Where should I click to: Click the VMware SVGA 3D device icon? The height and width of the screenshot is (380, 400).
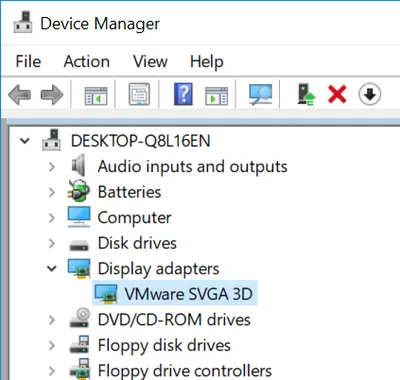[x=106, y=294]
